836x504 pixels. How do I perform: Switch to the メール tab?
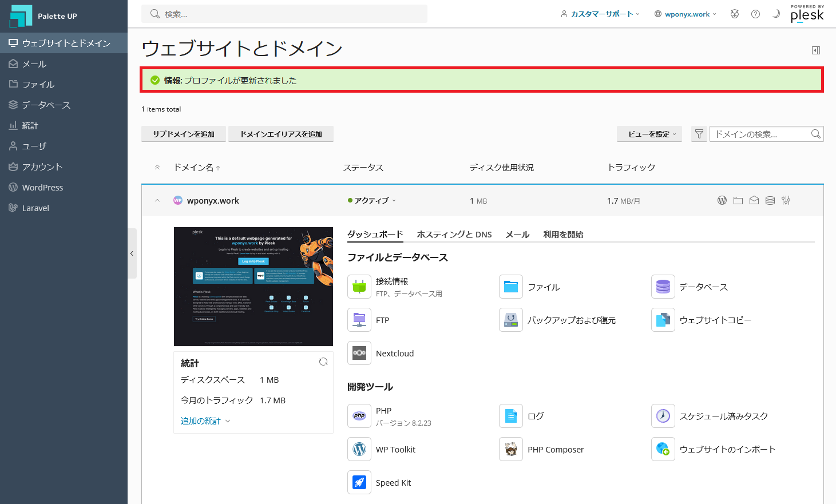point(517,234)
